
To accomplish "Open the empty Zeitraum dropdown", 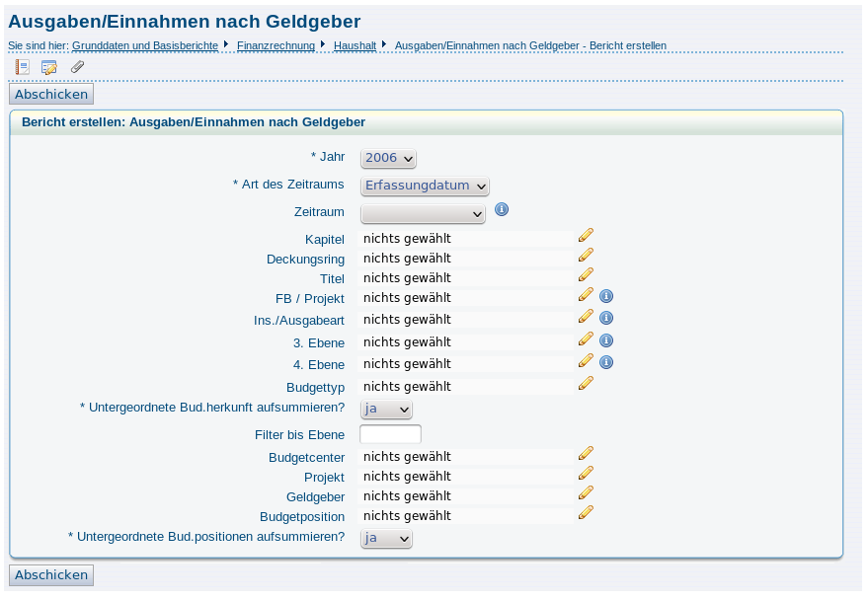I will [423, 213].
